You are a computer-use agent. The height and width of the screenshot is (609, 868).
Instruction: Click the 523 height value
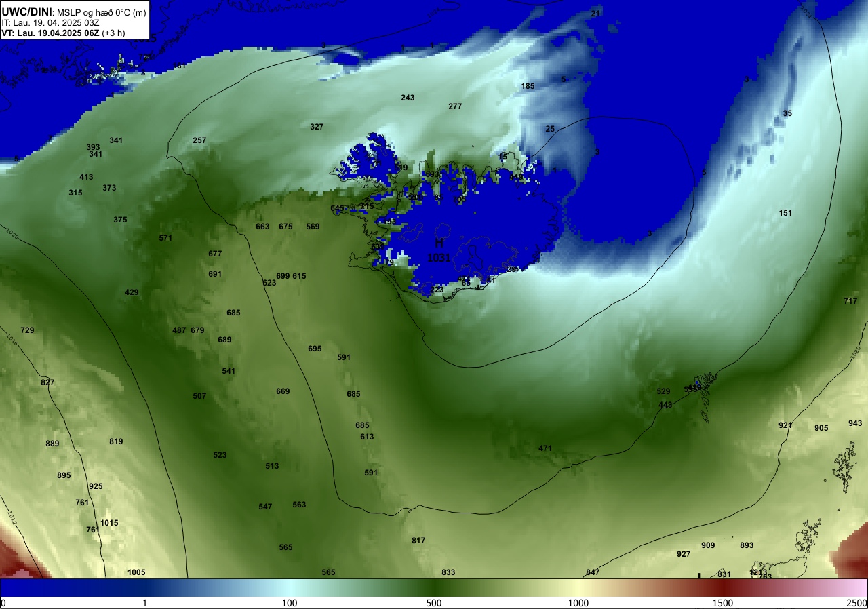pyautogui.click(x=220, y=455)
